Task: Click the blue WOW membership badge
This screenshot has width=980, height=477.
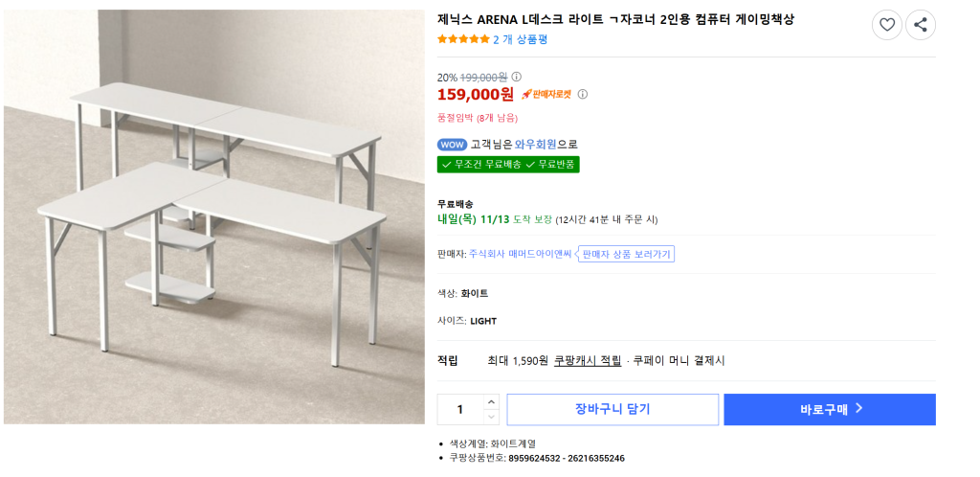Action: pyautogui.click(x=452, y=145)
